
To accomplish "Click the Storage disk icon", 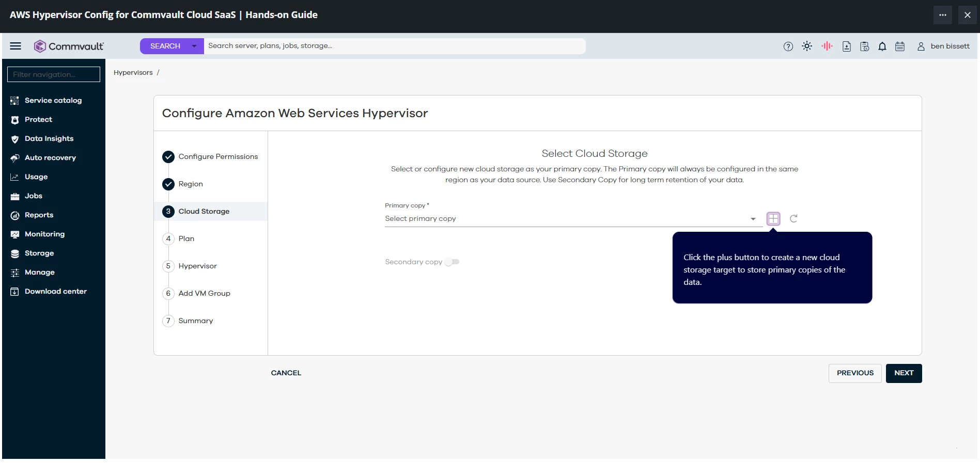I will point(14,253).
